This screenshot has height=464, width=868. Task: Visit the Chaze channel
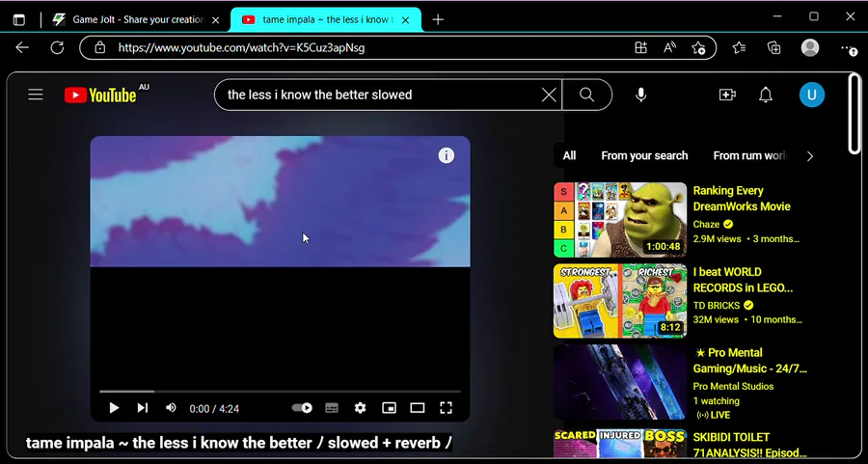(x=706, y=224)
